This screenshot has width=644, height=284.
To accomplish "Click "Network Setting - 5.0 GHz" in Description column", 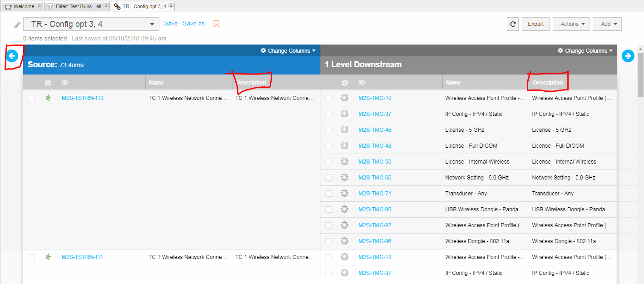I will pyautogui.click(x=564, y=177).
